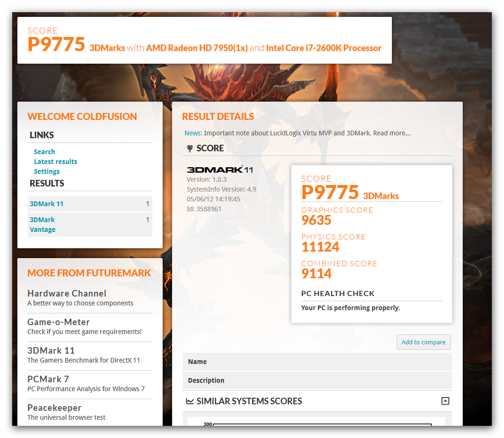Click the date 05/06/12 14:19:45
Viewport: 504px width, 438px height.
213,199
